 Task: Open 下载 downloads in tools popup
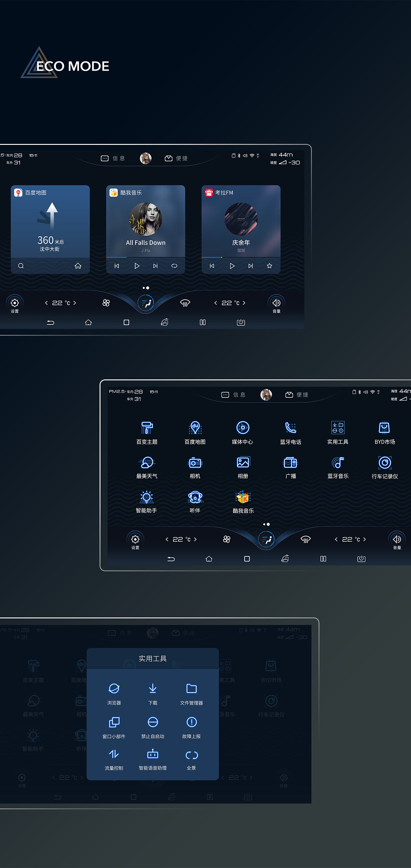[x=153, y=694]
